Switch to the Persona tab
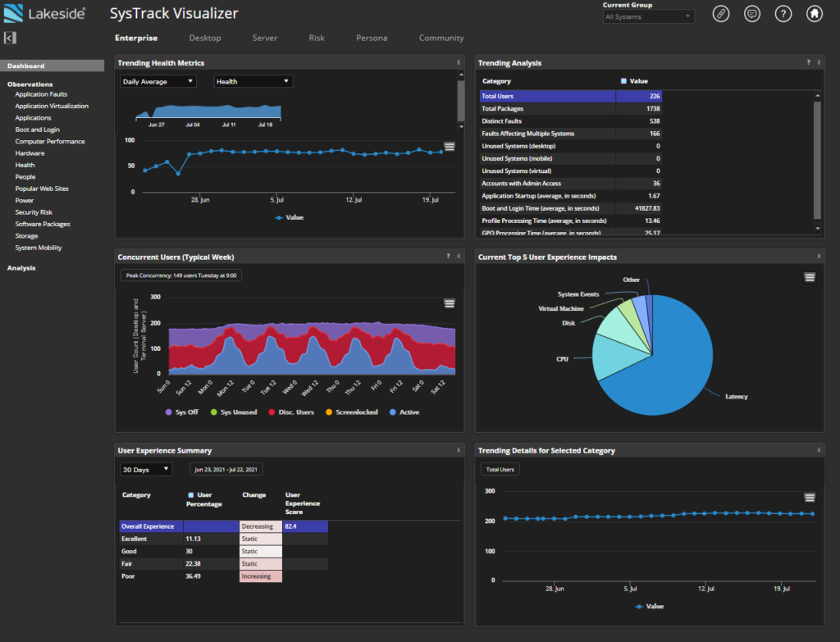This screenshot has width=840, height=642. pos(372,38)
